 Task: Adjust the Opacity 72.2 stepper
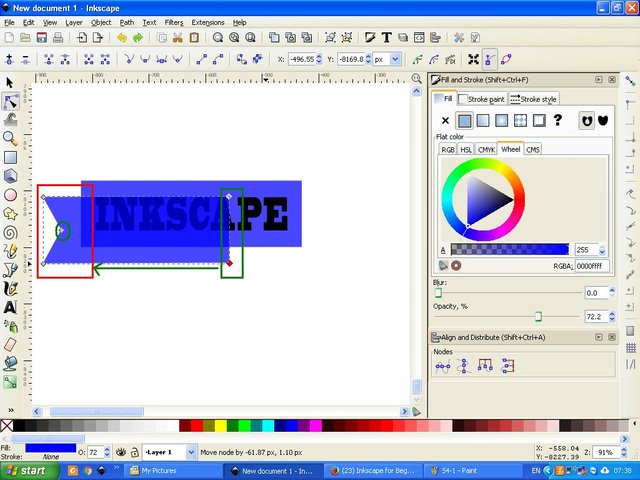coord(612,316)
